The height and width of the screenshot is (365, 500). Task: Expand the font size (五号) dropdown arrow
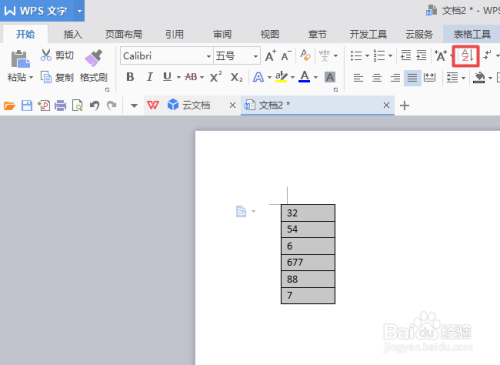click(256, 56)
